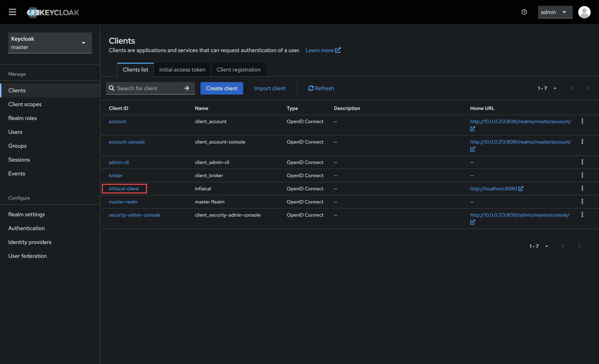Click the user avatar icon

tap(584, 12)
